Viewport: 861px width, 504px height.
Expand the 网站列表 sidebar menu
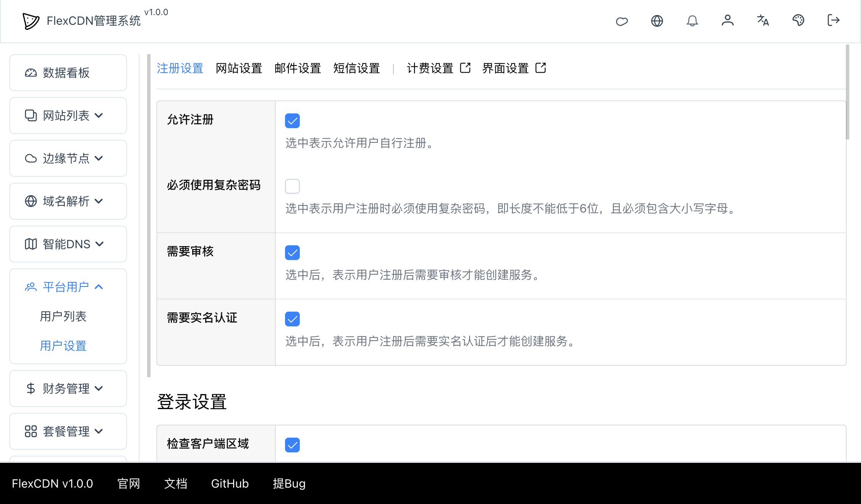(x=68, y=115)
